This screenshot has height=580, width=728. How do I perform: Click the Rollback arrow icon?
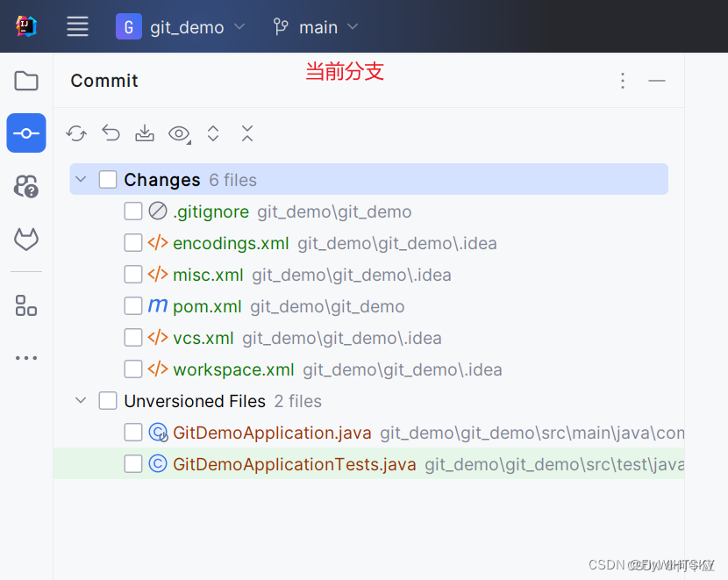pyautogui.click(x=111, y=133)
